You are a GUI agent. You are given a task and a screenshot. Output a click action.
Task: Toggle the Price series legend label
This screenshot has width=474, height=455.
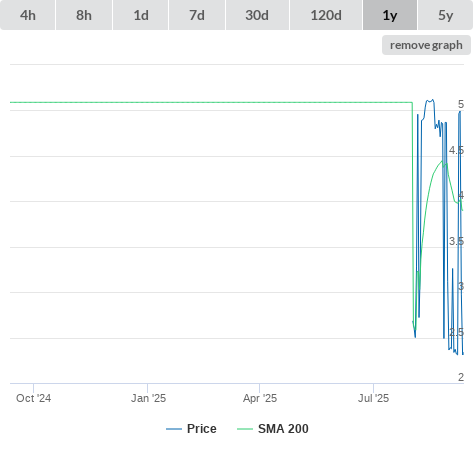point(202,429)
